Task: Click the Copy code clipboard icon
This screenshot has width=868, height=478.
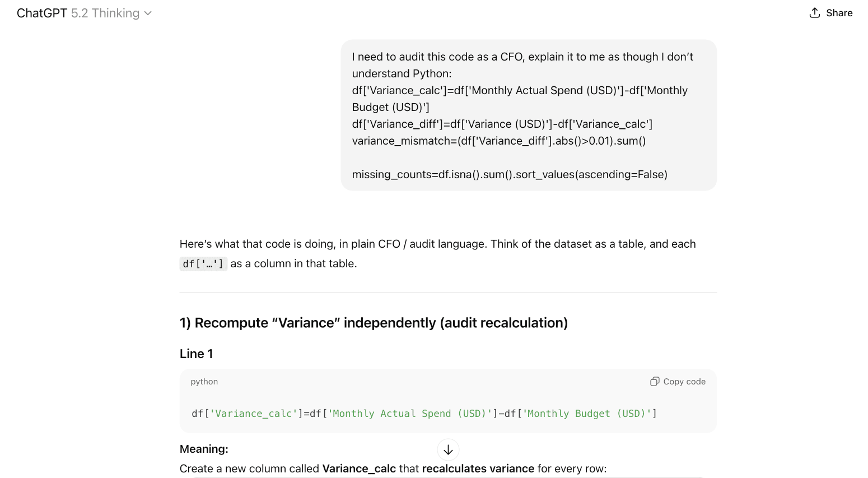Action: click(654, 382)
